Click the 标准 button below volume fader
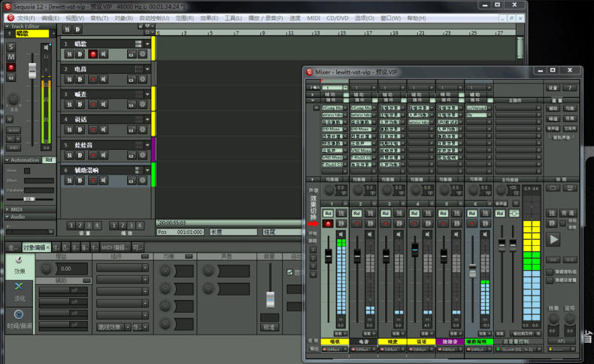The image size is (594, 364). [268, 327]
